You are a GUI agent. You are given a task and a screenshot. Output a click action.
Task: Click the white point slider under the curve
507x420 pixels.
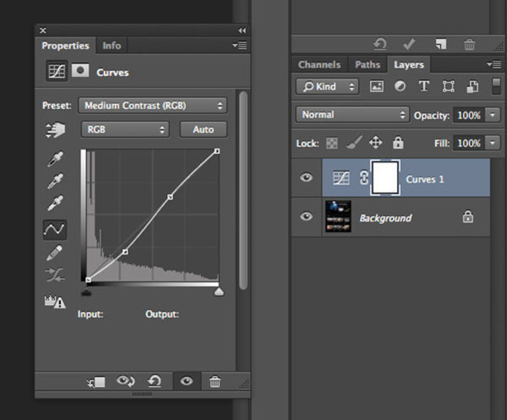pos(219,292)
